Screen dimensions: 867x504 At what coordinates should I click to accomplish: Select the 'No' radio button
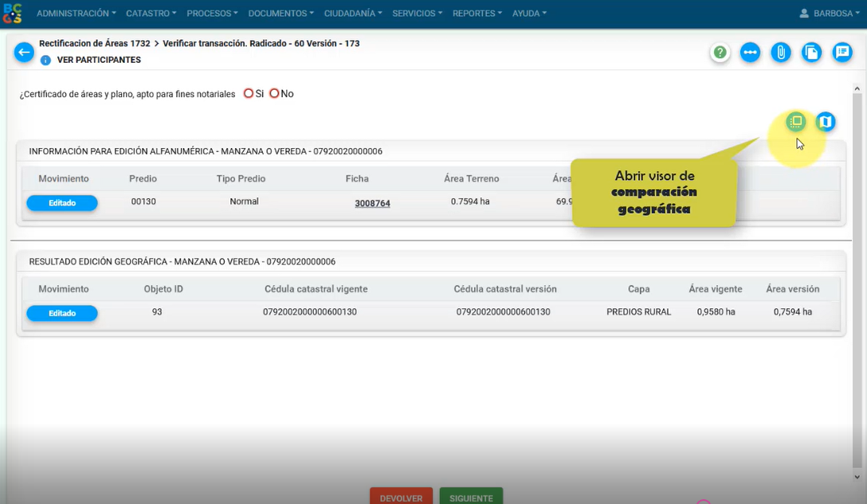click(274, 93)
